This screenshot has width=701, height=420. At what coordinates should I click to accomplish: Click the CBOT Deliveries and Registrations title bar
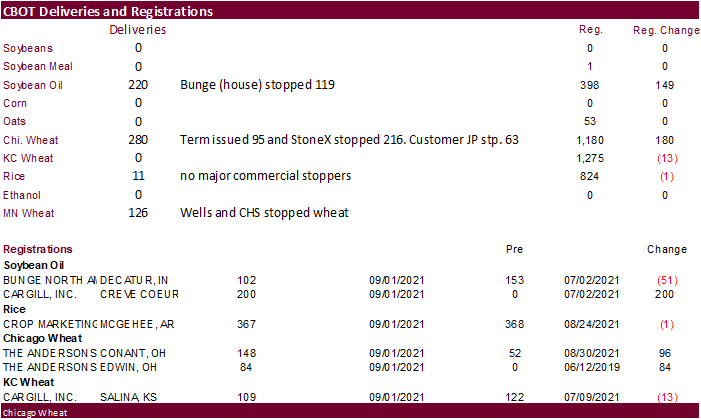coord(108,12)
